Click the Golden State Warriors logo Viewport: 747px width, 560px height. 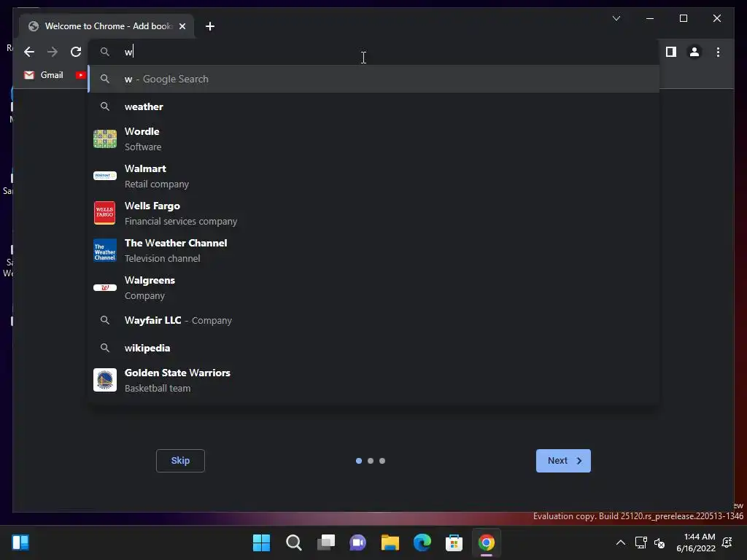pos(105,380)
